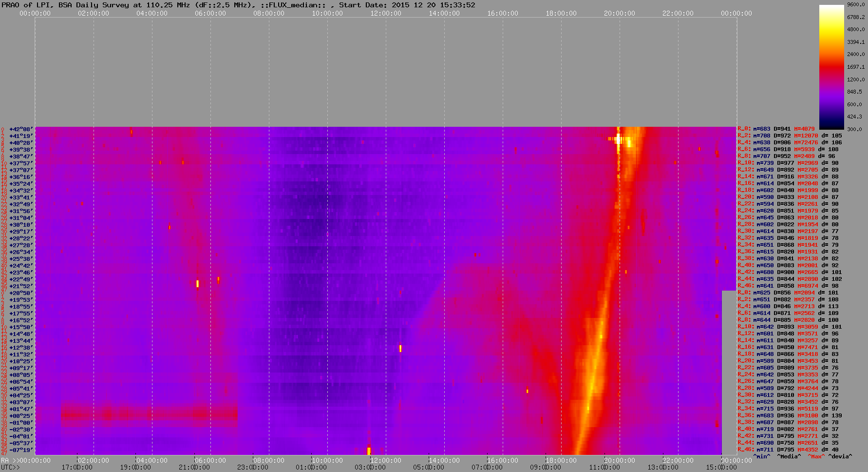
Task: Click UTC tick label 17:00:00
Action: pos(77,468)
